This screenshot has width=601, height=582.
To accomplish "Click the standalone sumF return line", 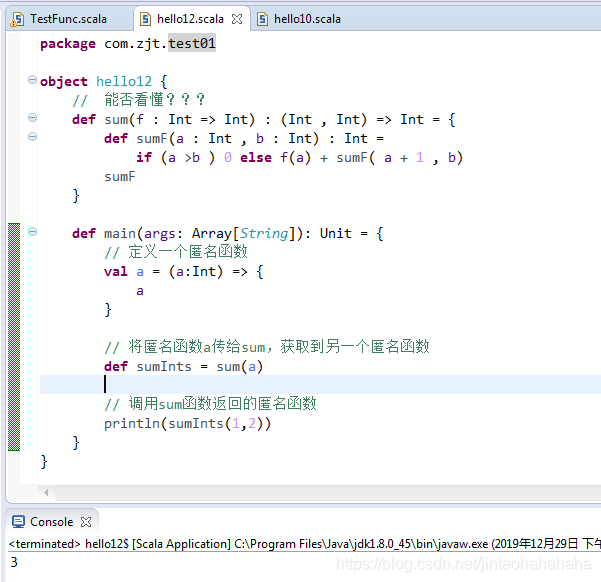I will pos(120,176).
